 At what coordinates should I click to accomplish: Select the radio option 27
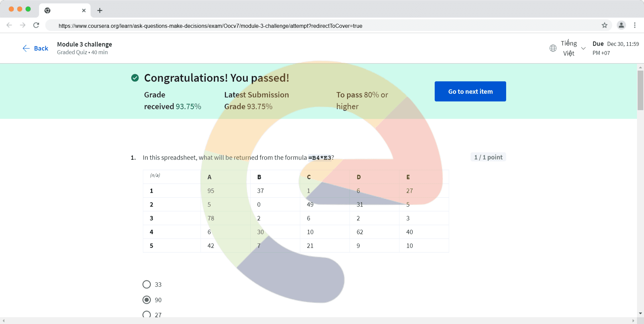click(x=147, y=314)
